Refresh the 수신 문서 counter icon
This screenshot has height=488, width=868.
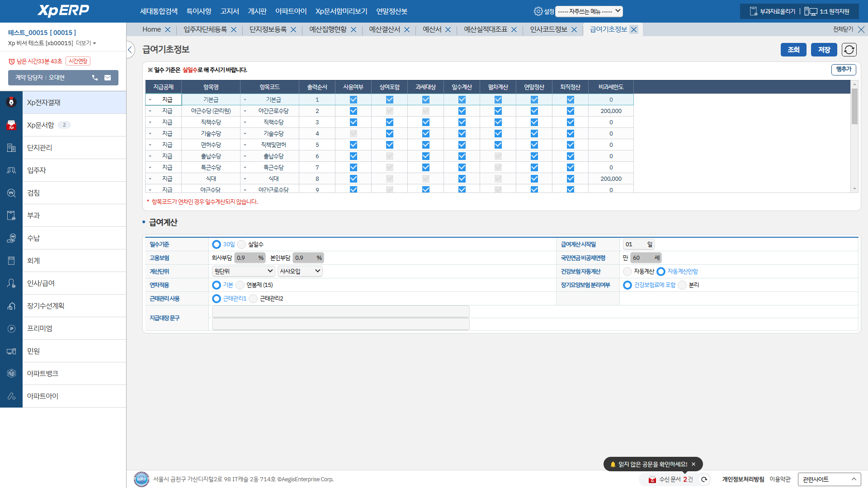coord(704,479)
